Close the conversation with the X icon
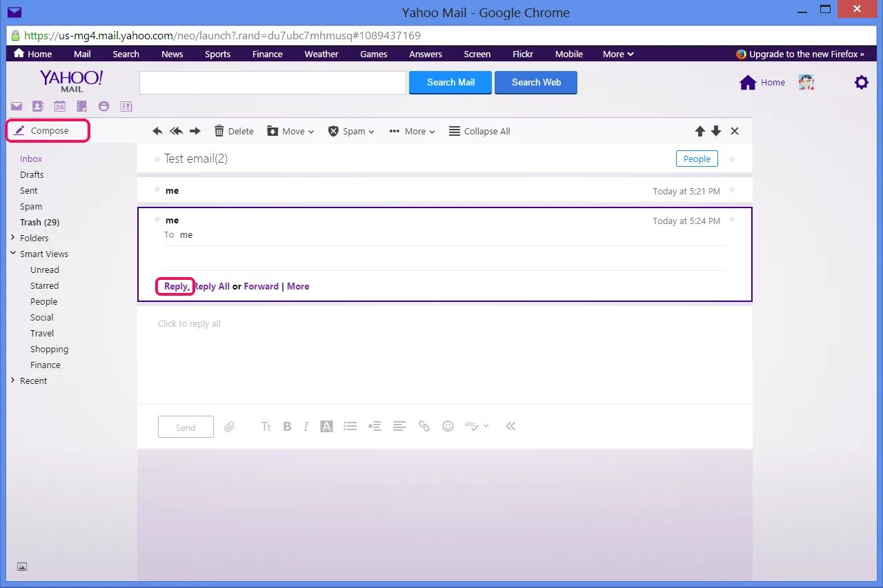The width and height of the screenshot is (883, 588). (x=735, y=131)
